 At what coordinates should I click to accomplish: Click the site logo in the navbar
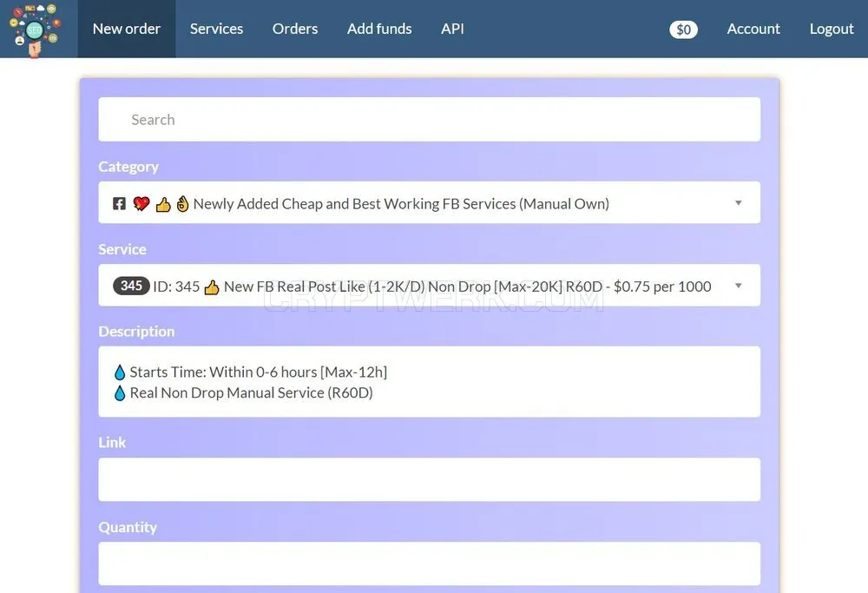tap(35, 30)
